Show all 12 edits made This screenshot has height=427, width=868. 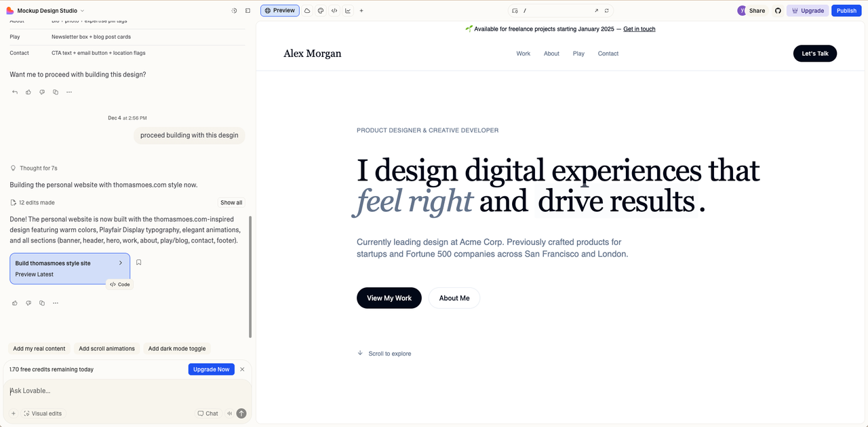coord(231,202)
